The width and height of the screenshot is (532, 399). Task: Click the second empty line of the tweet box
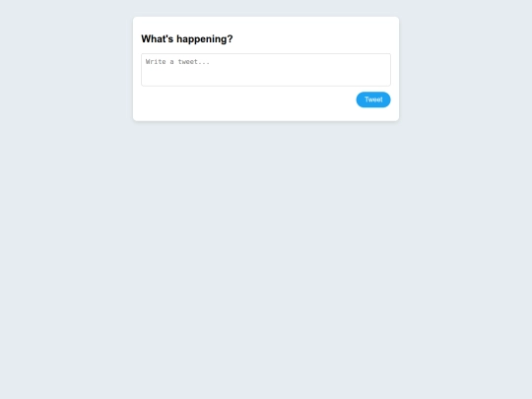tap(266, 71)
